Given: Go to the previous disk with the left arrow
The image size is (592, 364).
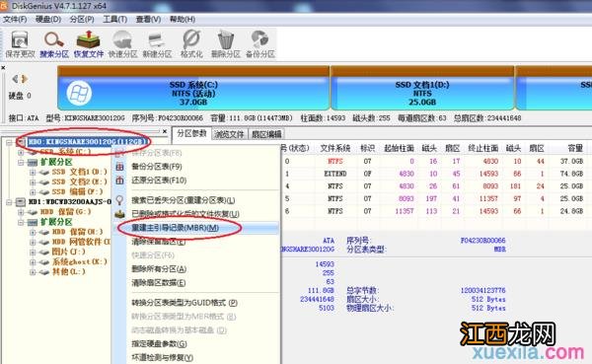Looking at the screenshot, I should (15, 79).
